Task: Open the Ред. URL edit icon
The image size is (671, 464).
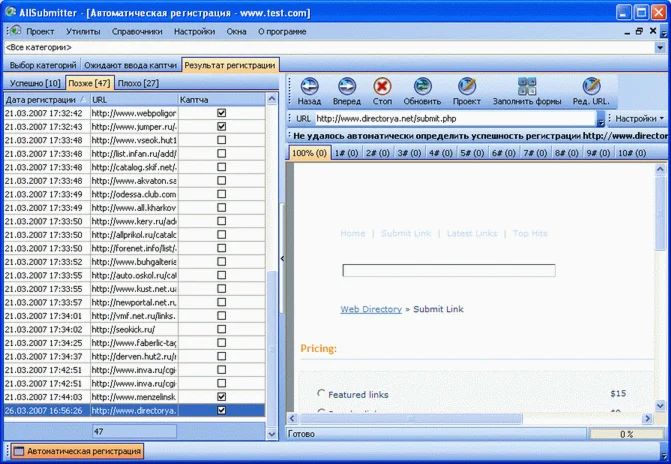Action: pos(591,86)
